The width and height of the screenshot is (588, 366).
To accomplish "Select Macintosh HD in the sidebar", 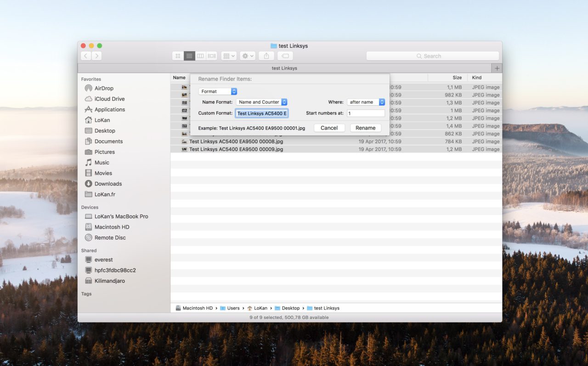I will pos(112,227).
